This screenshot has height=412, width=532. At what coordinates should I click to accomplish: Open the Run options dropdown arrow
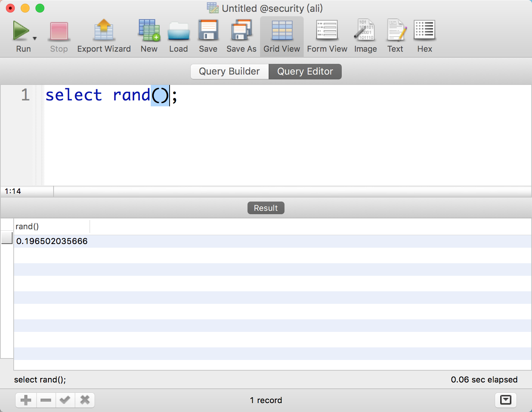coord(35,38)
